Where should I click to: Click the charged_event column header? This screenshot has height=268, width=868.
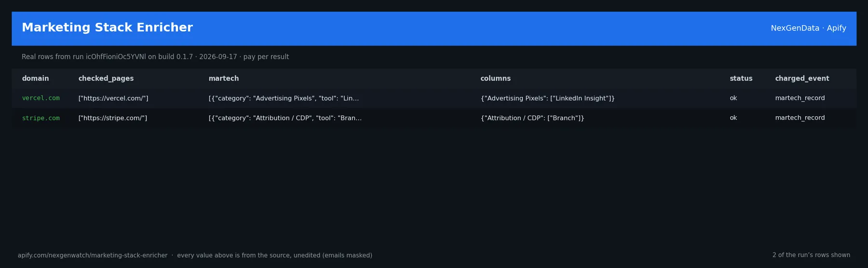tap(802, 79)
